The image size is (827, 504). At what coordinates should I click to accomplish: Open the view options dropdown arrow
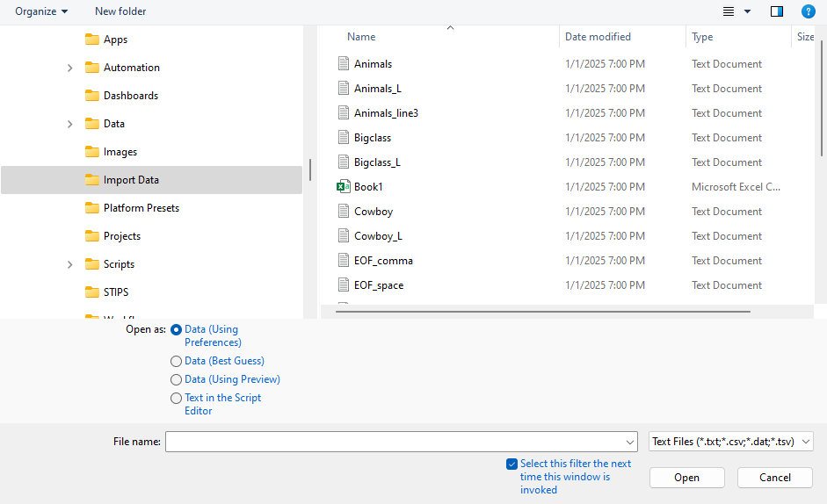747,11
